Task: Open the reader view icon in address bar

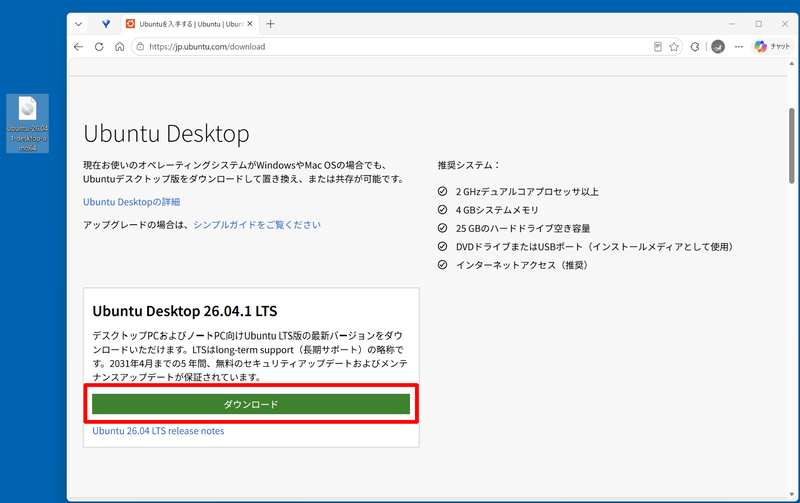Action: pyautogui.click(x=658, y=46)
